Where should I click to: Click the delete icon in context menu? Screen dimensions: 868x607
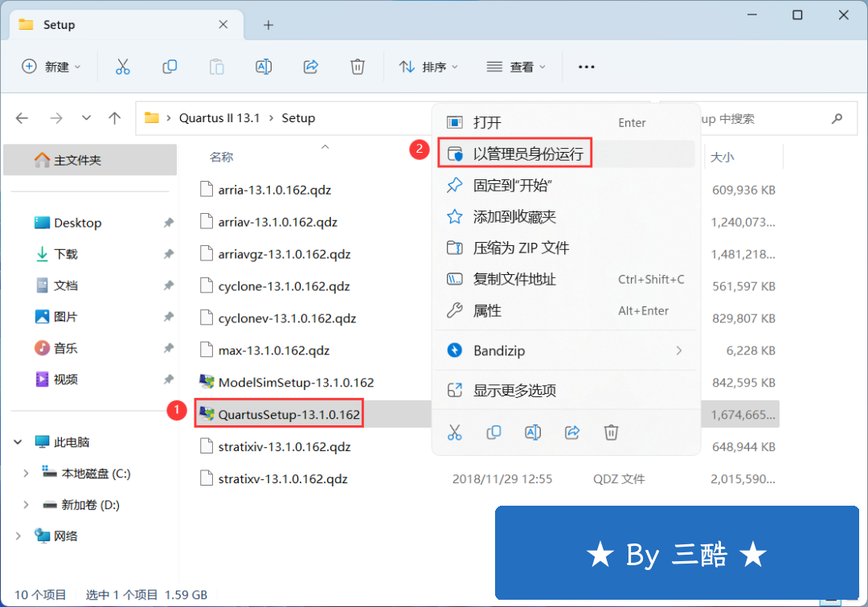611,433
